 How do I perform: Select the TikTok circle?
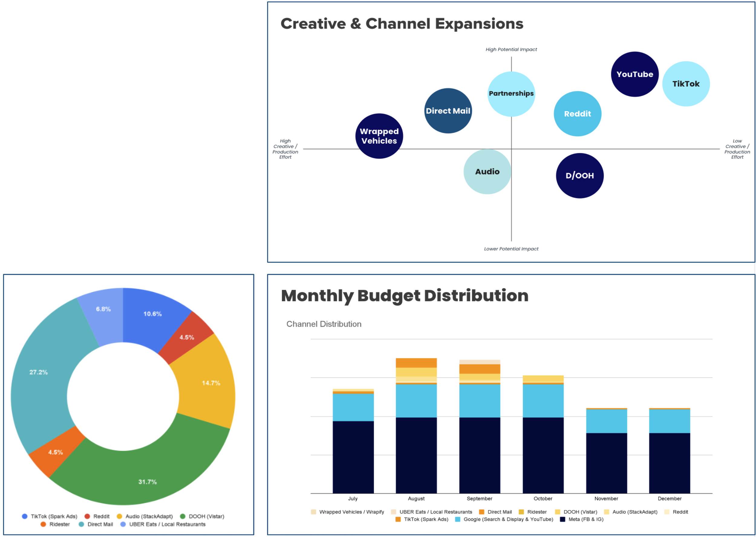[686, 84]
